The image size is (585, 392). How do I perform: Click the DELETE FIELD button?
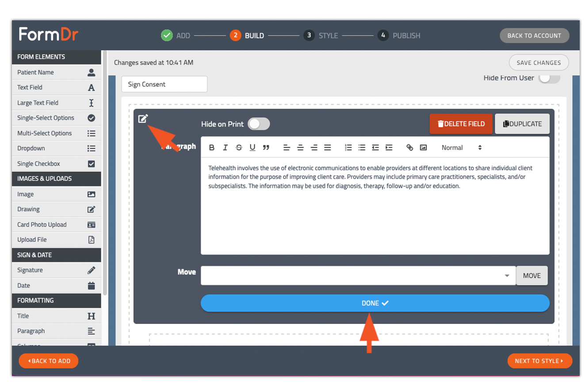pyautogui.click(x=461, y=124)
